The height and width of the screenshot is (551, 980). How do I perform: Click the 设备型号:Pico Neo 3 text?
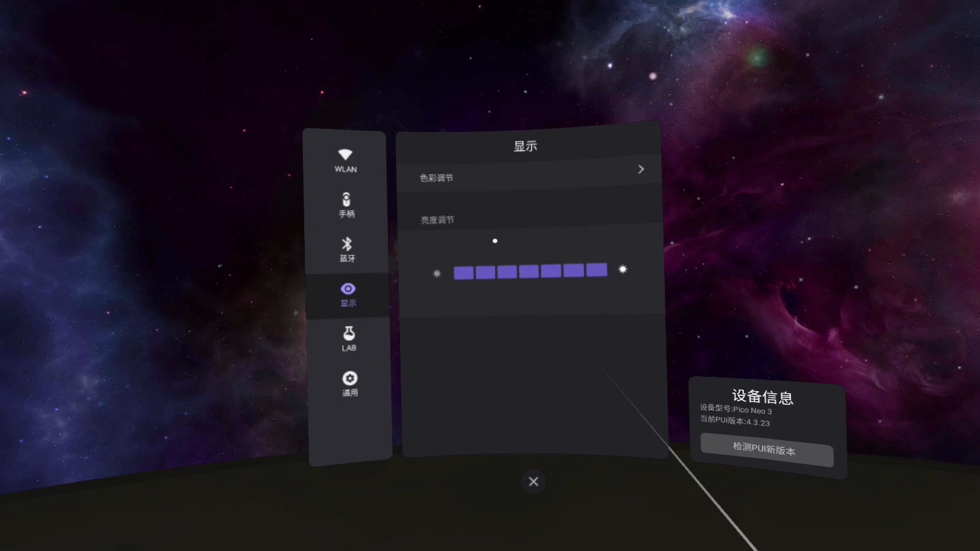click(x=736, y=410)
